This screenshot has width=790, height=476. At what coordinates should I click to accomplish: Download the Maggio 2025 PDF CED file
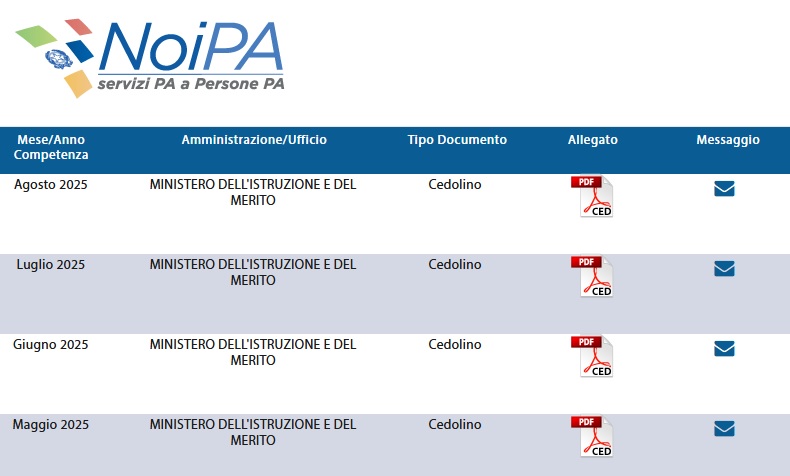coord(592,437)
